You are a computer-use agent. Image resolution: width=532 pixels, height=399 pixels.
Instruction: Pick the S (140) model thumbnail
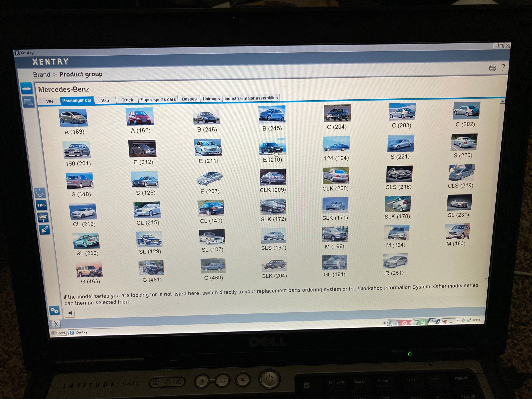pyautogui.click(x=80, y=181)
